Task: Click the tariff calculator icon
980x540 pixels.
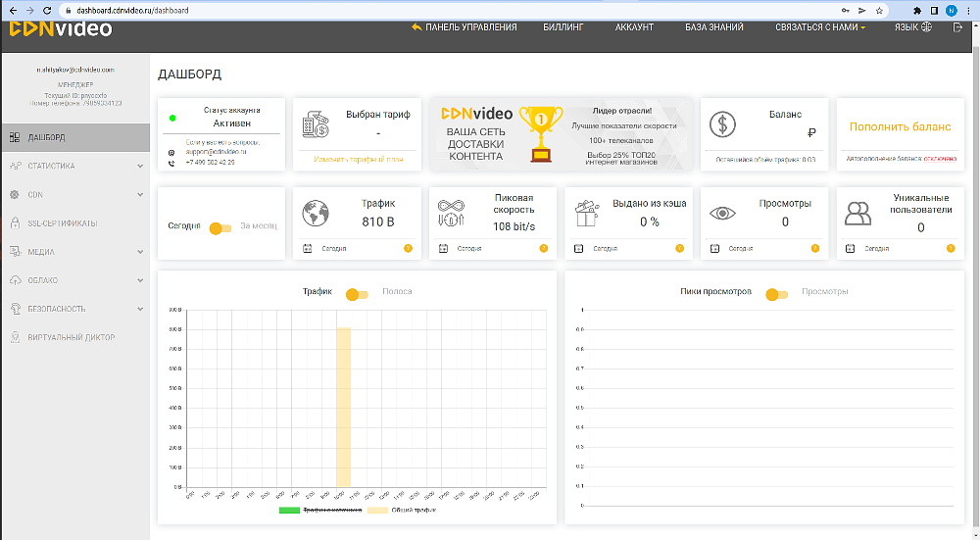Action: [316, 124]
